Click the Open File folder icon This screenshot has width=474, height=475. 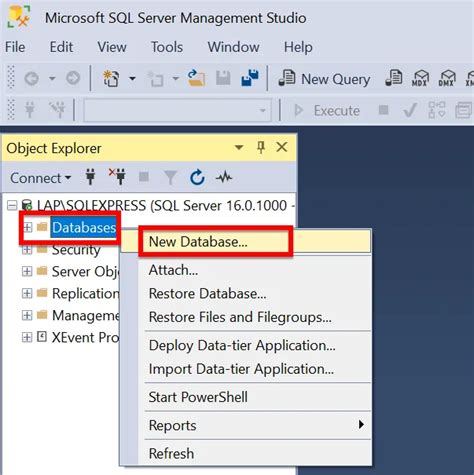click(x=196, y=78)
